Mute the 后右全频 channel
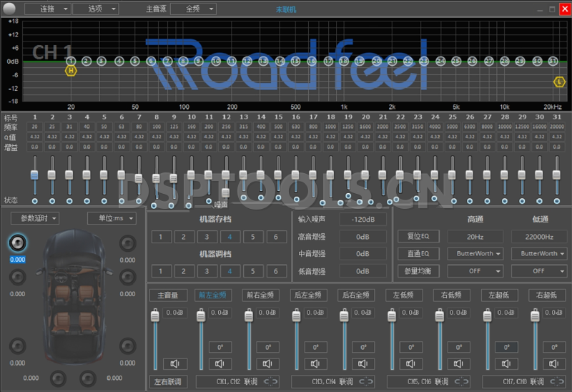Viewport: 572px width, 392px height. (x=363, y=363)
